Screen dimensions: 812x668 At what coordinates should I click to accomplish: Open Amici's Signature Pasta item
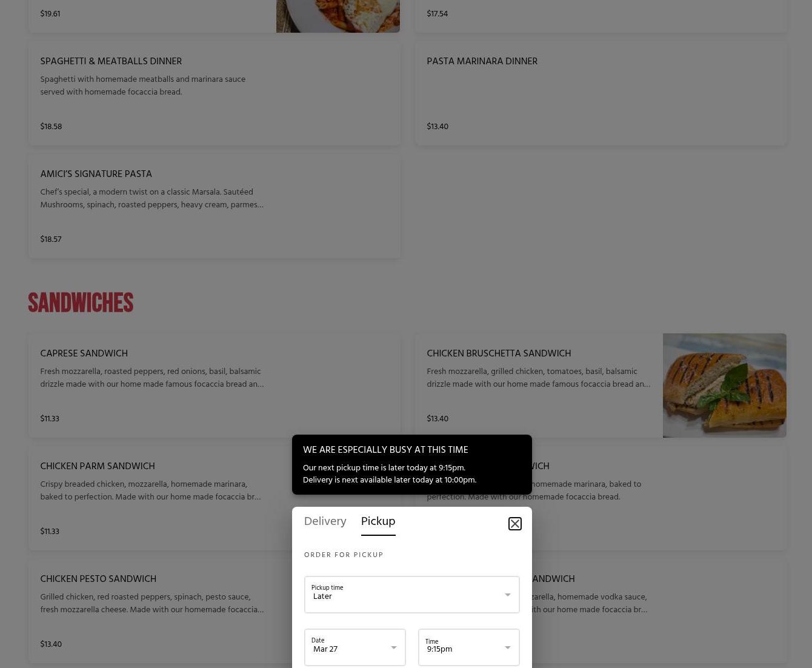coord(214,206)
